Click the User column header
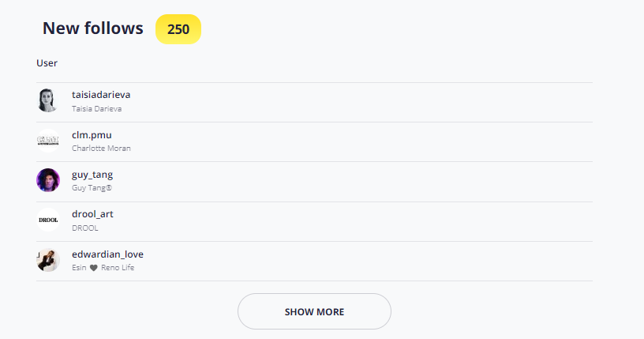644x339 pixels. [47, 63]
